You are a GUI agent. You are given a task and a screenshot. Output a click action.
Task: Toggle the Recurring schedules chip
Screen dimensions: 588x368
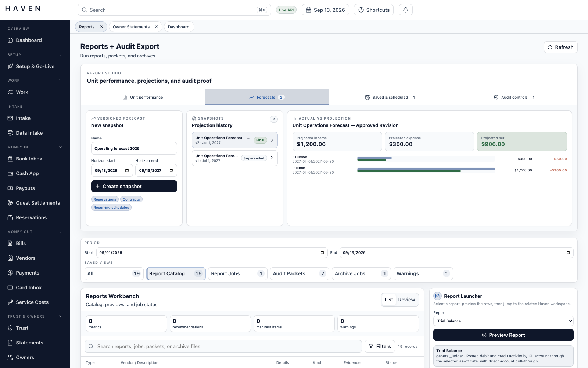click(111, 208)
